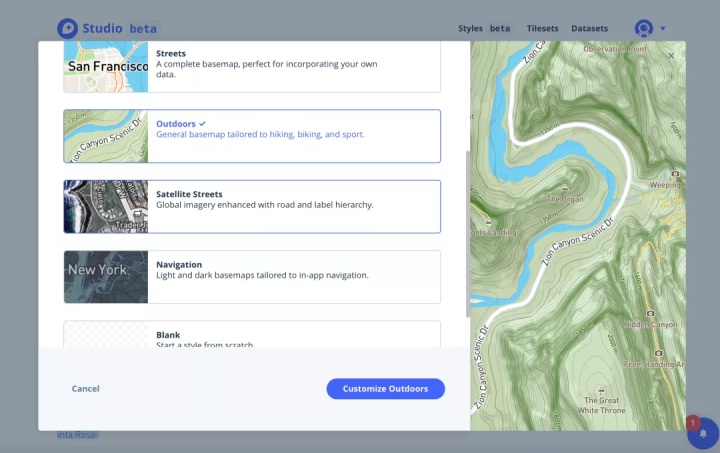Click the Outdoors canyon thumbnail
This screenshot has width=720, height=453.
tap(106, 136)
